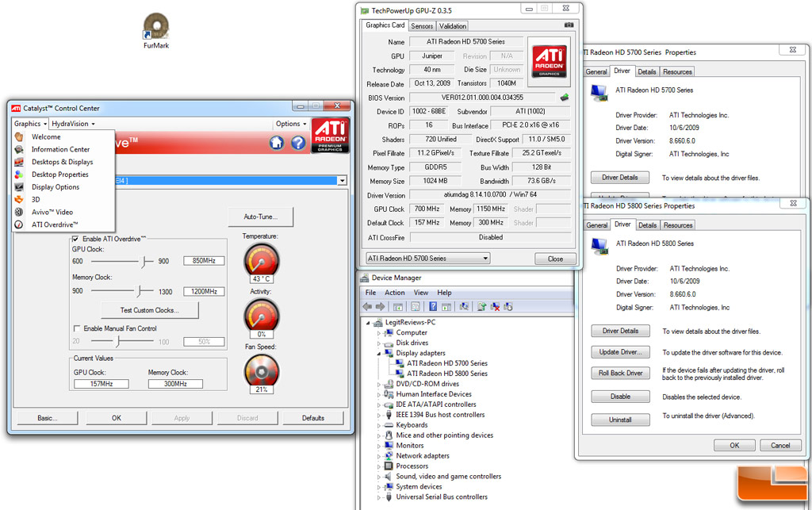Open the display selector dropdown arrow in Catalyst
The width and height of the screenshot is (812, 510).
342,181
